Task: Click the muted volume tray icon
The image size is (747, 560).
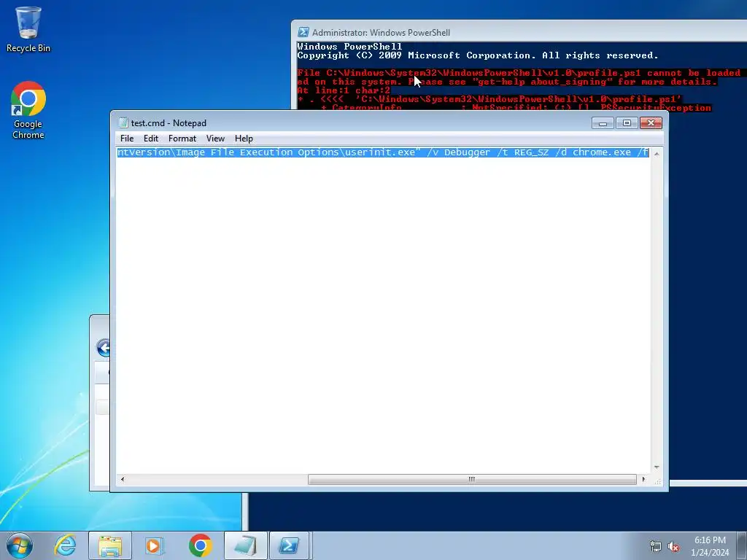Action: (673, 546)
